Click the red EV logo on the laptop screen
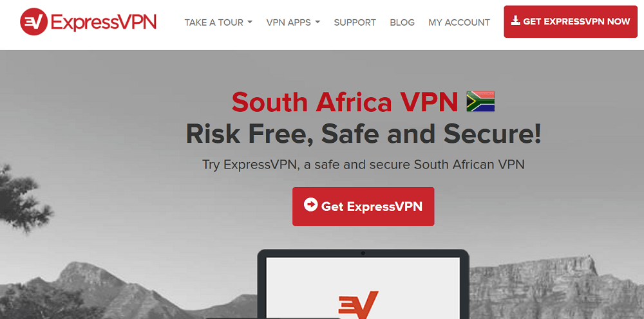Viewport: 644px width, 319px height. [358, 305]
